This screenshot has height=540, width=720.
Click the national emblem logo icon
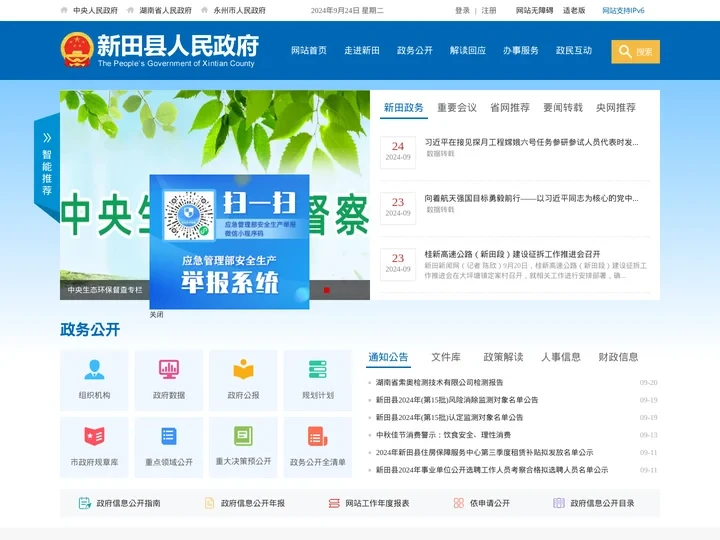(77, 50)
